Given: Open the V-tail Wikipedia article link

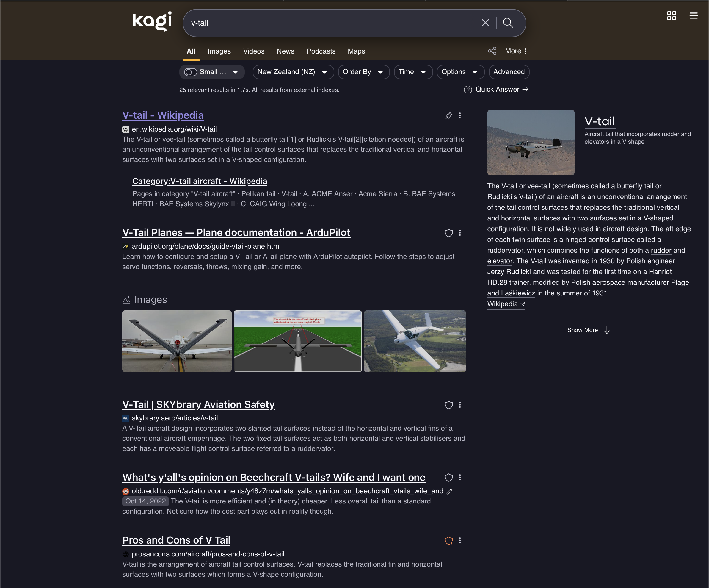Looking at the screenshot, I should 163,115.
